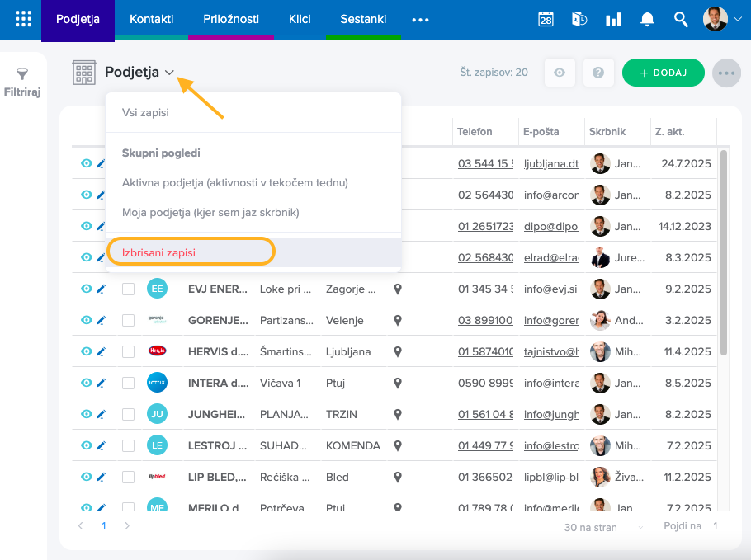Check the LESTROJ row checkbox
751x560 pixels.
click(x=128, y=445)
